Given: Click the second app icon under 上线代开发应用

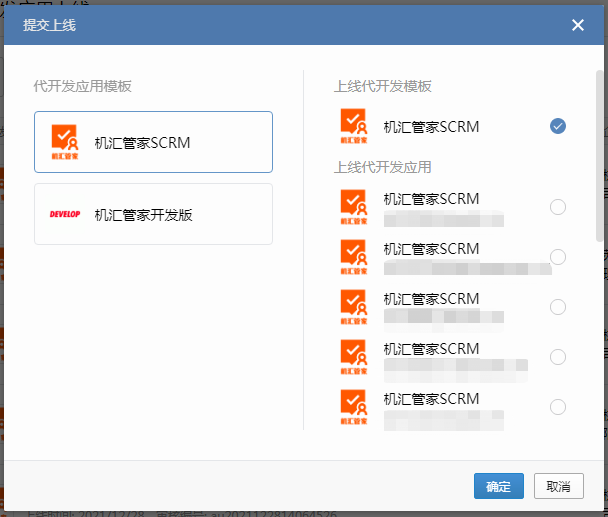Looking at the screenshot, I should (354, 257).
